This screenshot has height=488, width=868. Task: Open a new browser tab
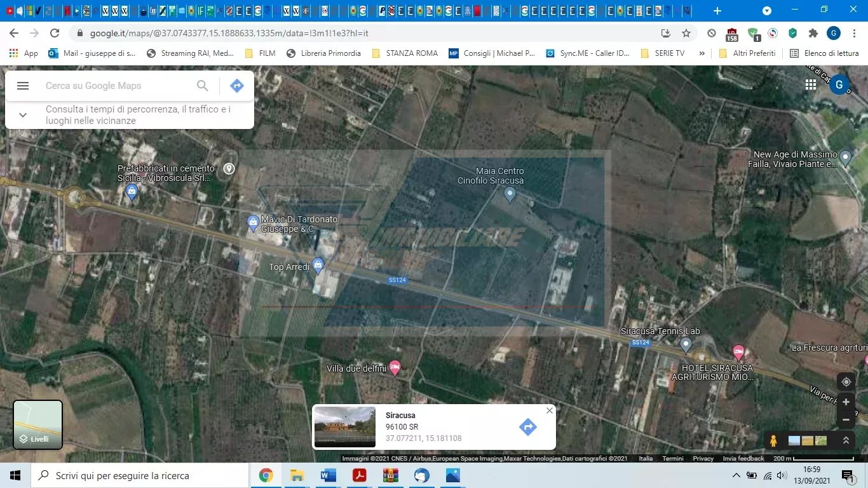click(717, 11)
